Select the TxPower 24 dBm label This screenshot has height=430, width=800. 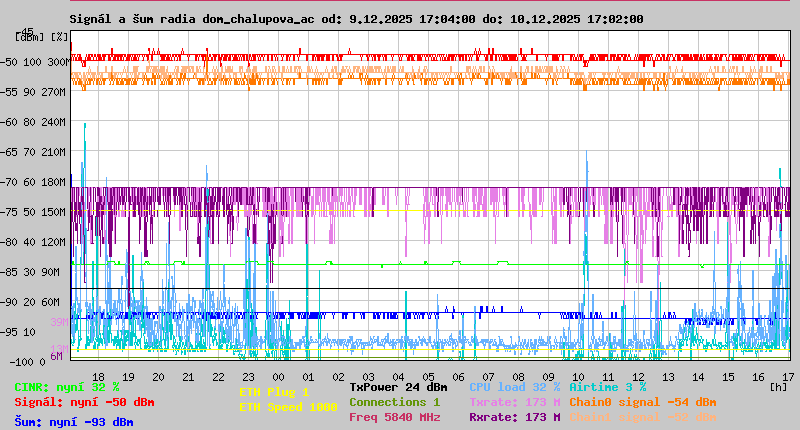coord(398,386)
